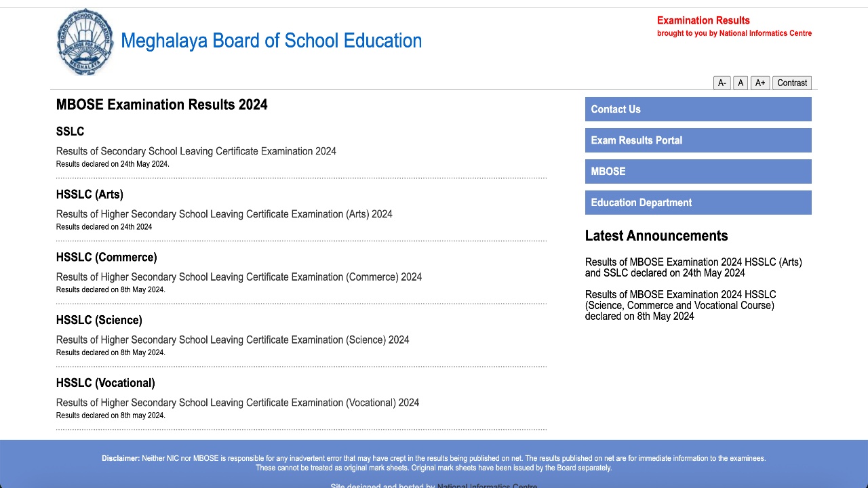Follow the National Informatics Centre footer link
Screen dimensions: 868x488
(x=487, y=485)
